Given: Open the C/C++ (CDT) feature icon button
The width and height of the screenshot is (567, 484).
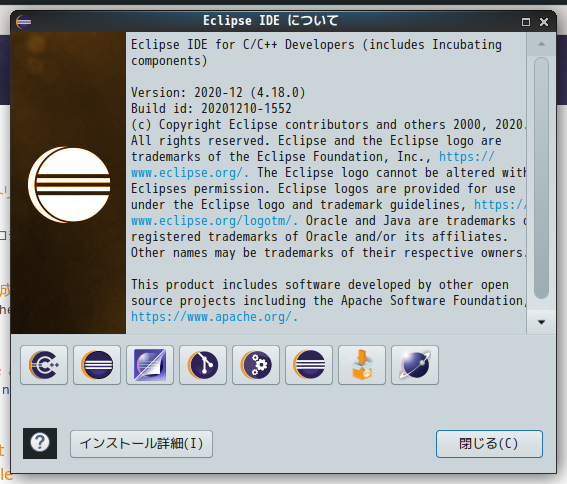Looking at the screenshot, I should pos(44,365).
